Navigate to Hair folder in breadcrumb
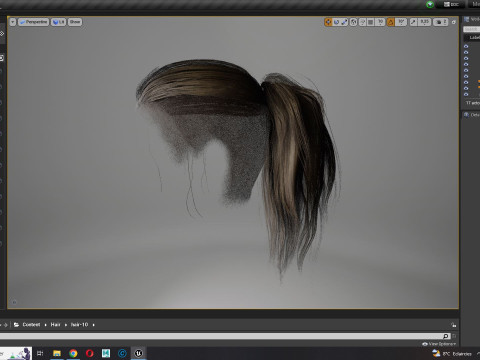 (x=56, y=325)
